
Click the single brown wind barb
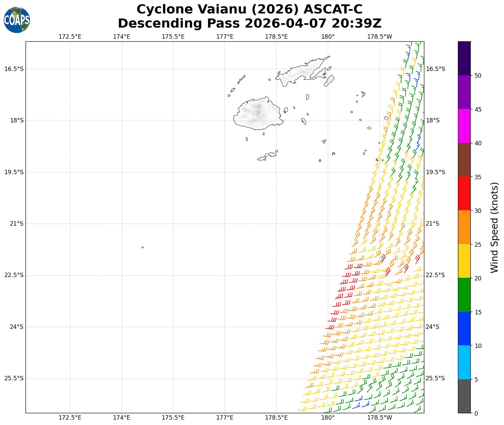click(x=383, y=259)
